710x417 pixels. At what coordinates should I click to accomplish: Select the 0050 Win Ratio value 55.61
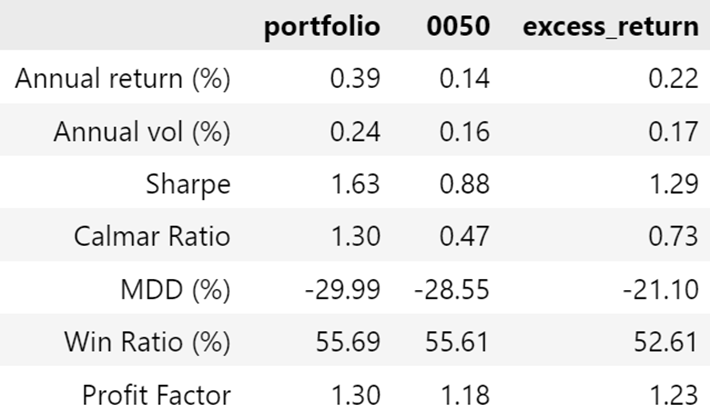coord(456,342)
